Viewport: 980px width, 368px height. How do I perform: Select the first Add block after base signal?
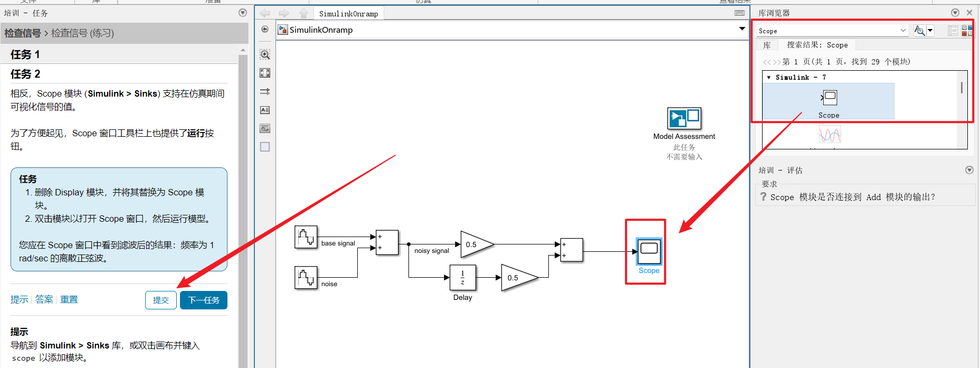[x=387, y=242]
